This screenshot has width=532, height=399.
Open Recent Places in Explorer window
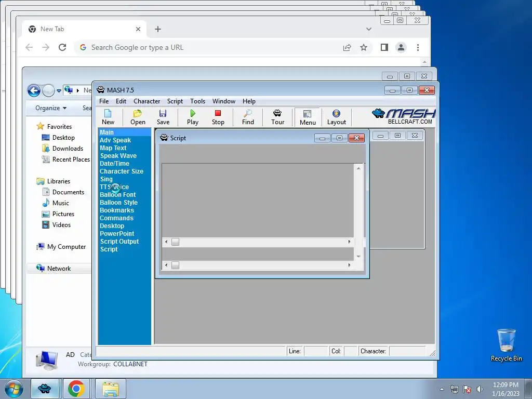click(x=66, y=159)
